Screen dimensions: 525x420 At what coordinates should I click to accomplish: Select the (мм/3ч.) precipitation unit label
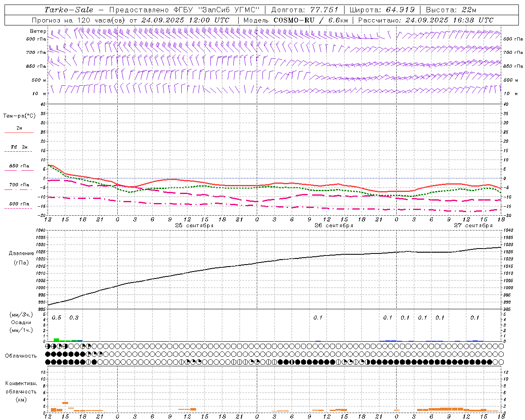pyautogui.click(x=21, y=315)
